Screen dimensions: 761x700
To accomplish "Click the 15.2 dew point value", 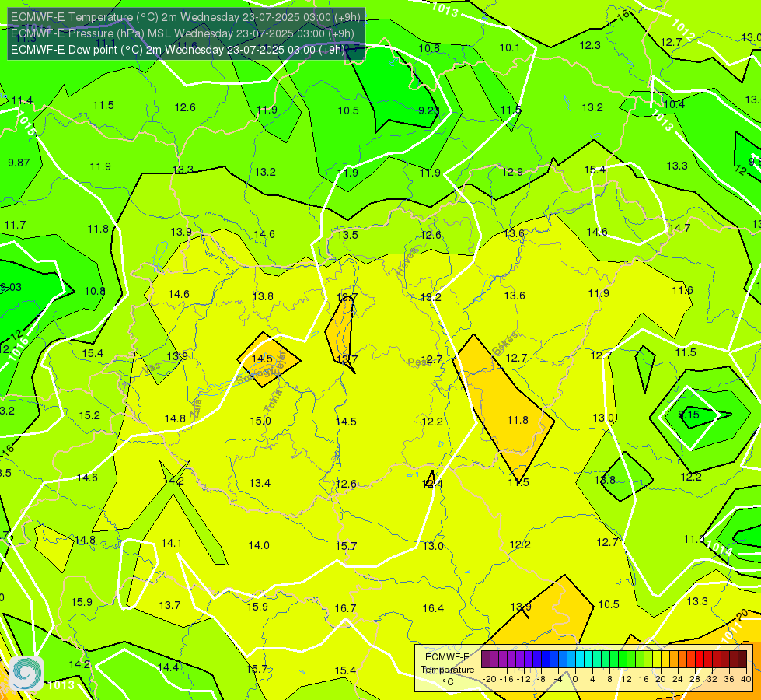I will click(x=89, y=416).
